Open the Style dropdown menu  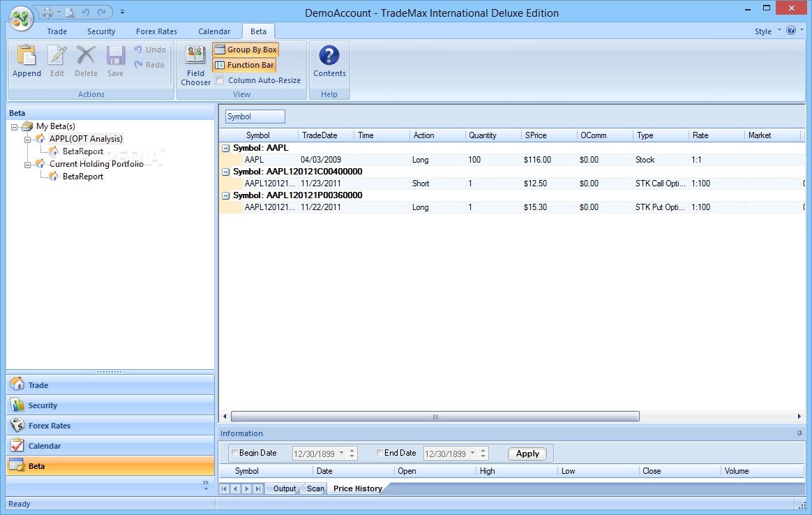point(767,31)
